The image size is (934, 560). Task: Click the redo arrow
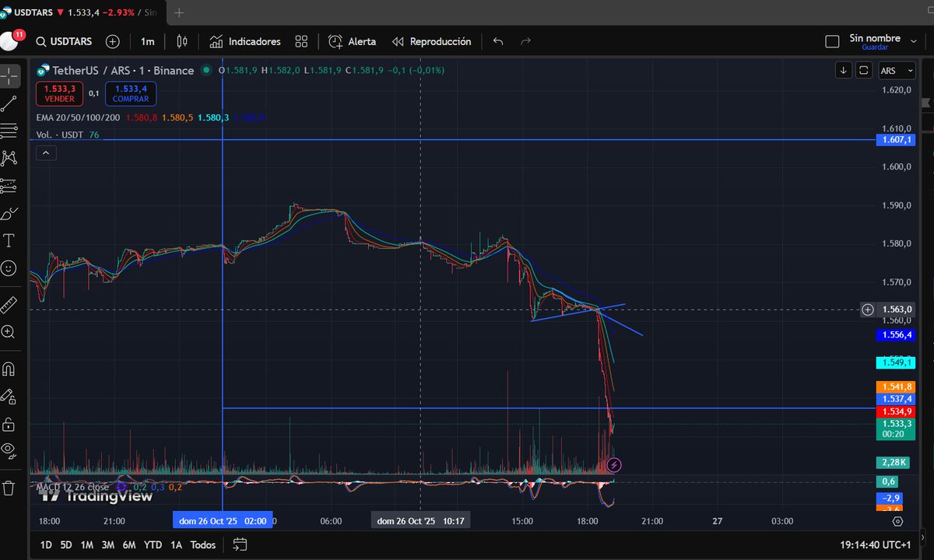[525, 41]
